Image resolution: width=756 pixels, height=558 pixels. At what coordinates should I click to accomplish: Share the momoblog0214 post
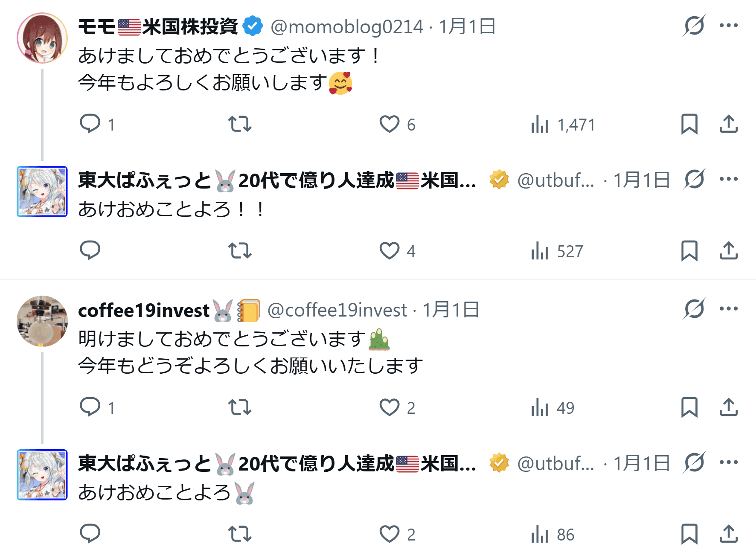pyautogui.click(x=728, y=124)
